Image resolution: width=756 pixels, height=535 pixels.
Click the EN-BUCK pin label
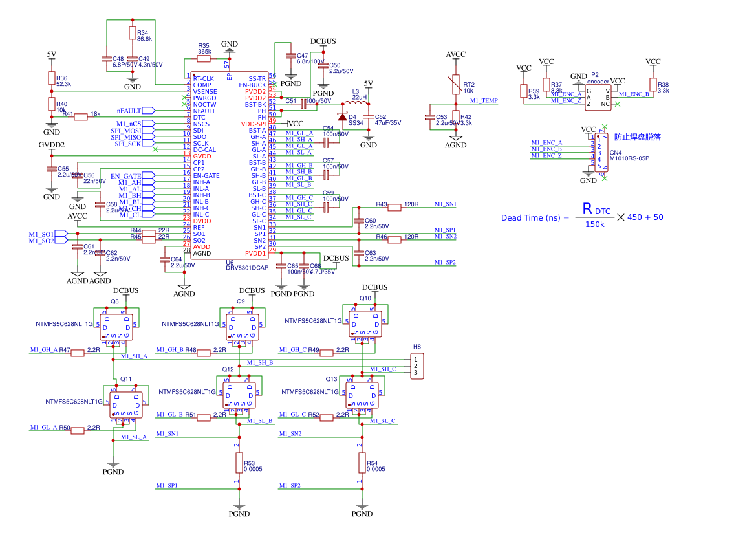pos(252,85)
